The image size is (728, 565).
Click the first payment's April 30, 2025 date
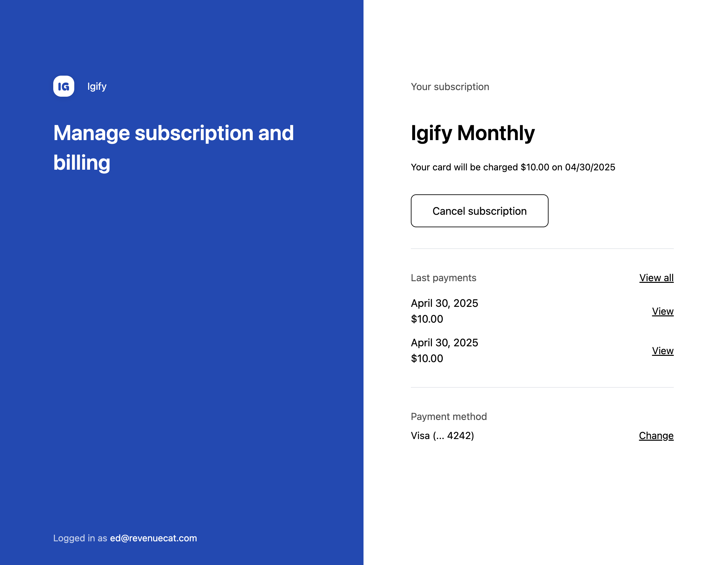[x=444, y=303]
